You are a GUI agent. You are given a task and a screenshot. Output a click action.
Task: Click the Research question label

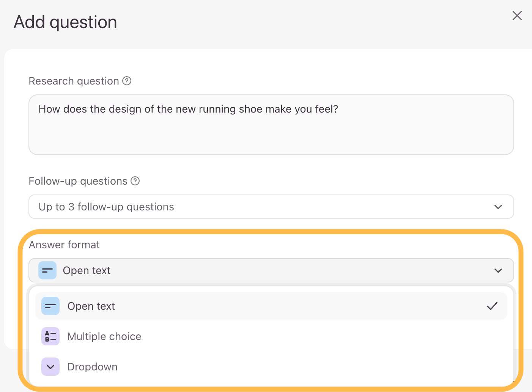[74, 81]
